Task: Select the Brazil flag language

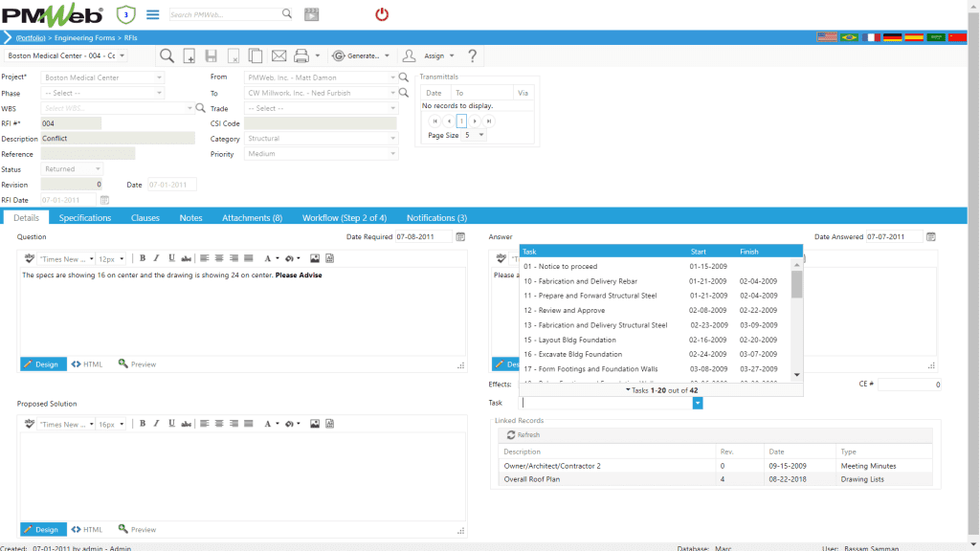Action: pos(849,37)
